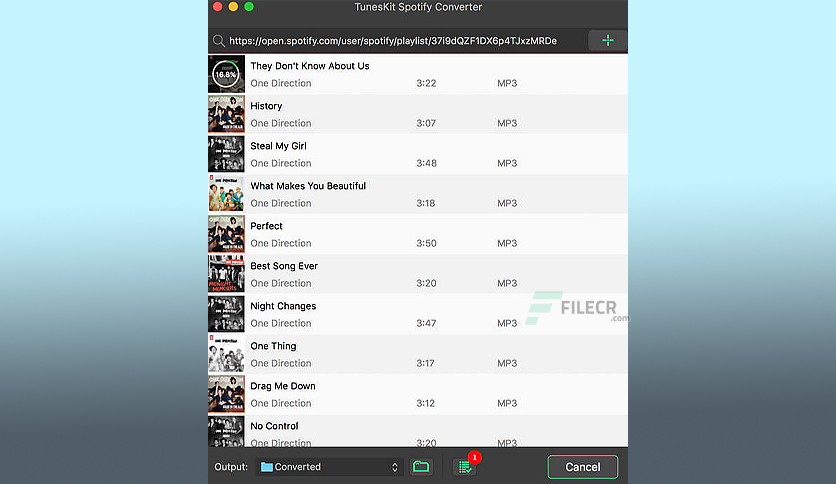Click duration 3:18 for What Makes You Beautiful

[x=425, y=203]
